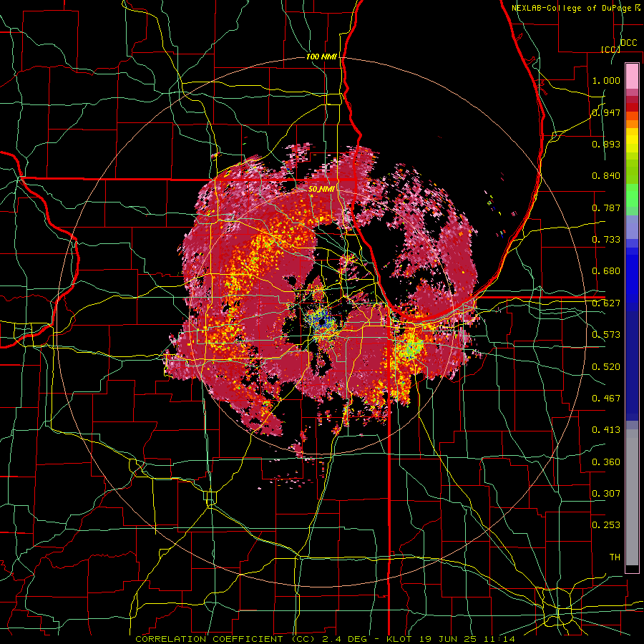Select the 0.893 legend value

(x=606, y=144)
